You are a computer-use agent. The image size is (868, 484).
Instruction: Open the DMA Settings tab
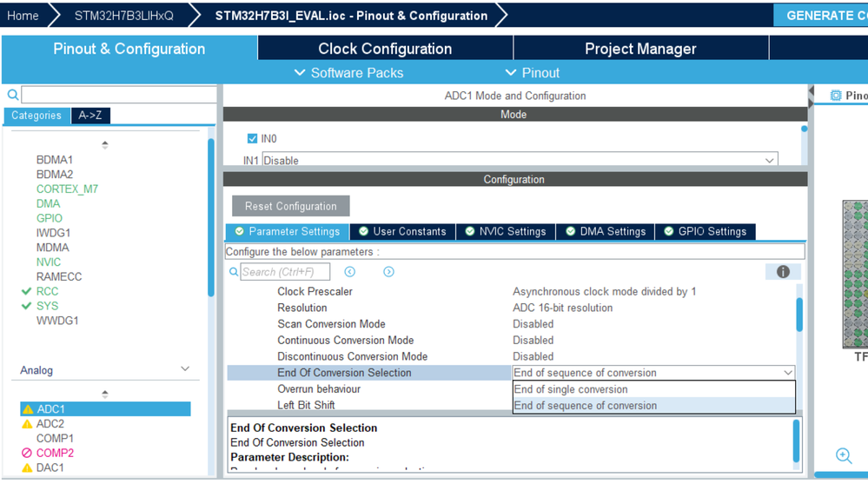(606, 231)
